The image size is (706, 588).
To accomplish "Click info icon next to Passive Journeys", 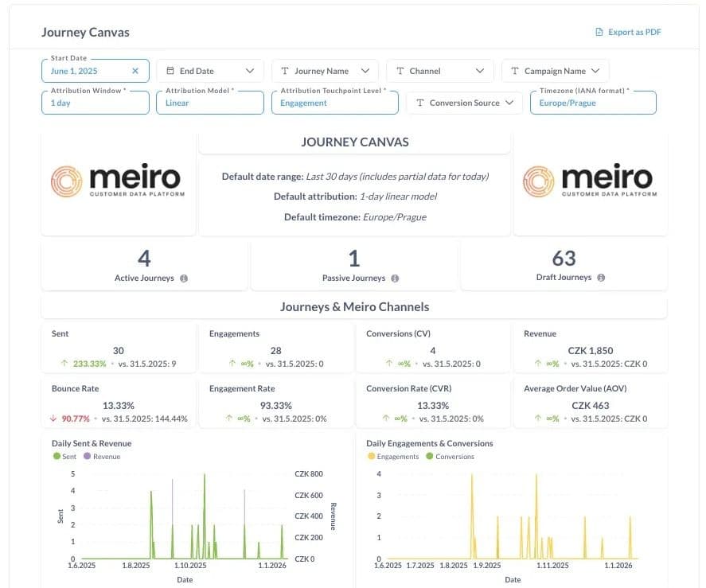I will 395,278.
